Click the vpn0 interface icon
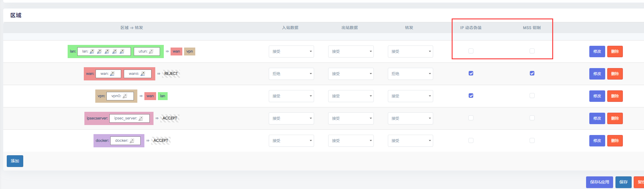 click(x=125, y=96)
